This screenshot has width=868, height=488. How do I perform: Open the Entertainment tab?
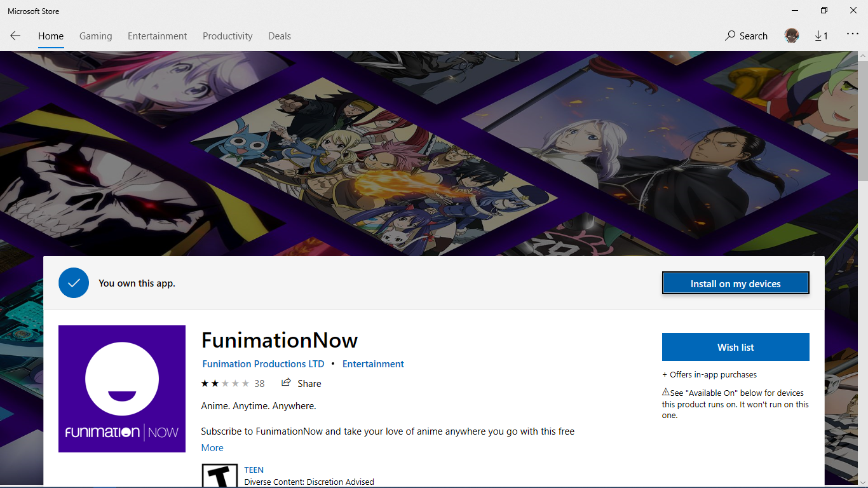tap(157, 36)
